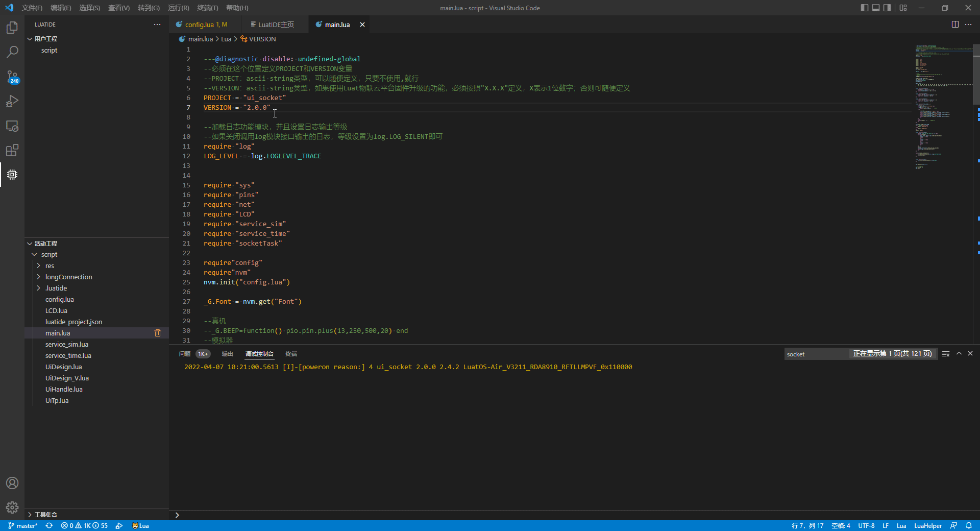Collapse the script folder in 活动工程
Image resolution: width=980 pixels, height=531 pixels.
click(34, 254)
